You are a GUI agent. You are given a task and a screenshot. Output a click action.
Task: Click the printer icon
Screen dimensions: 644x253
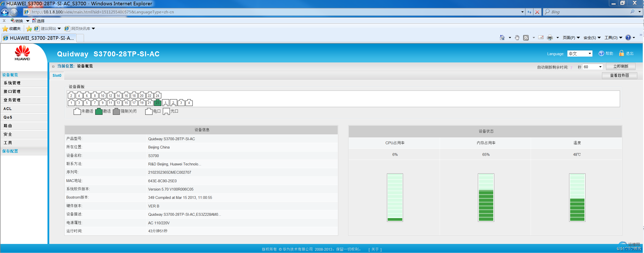click(550, 38)
